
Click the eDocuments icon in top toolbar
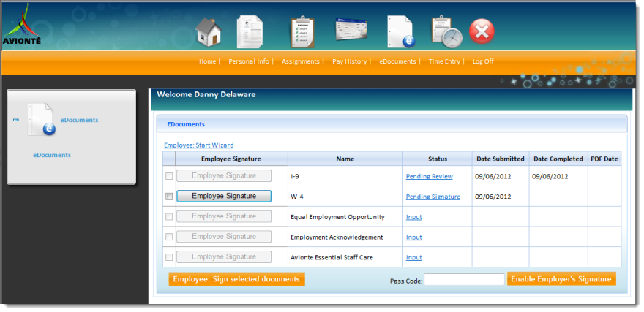[400, 31]
